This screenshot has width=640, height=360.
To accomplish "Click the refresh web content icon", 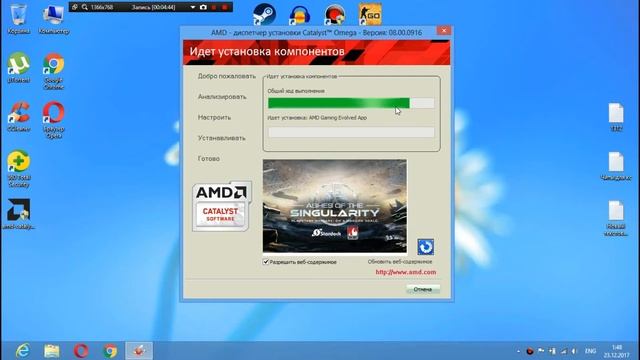I will [425, 247].
